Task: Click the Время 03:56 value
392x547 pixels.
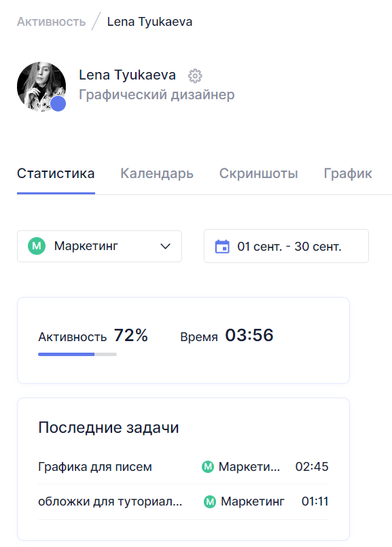Action: click(x=249, y=335)
